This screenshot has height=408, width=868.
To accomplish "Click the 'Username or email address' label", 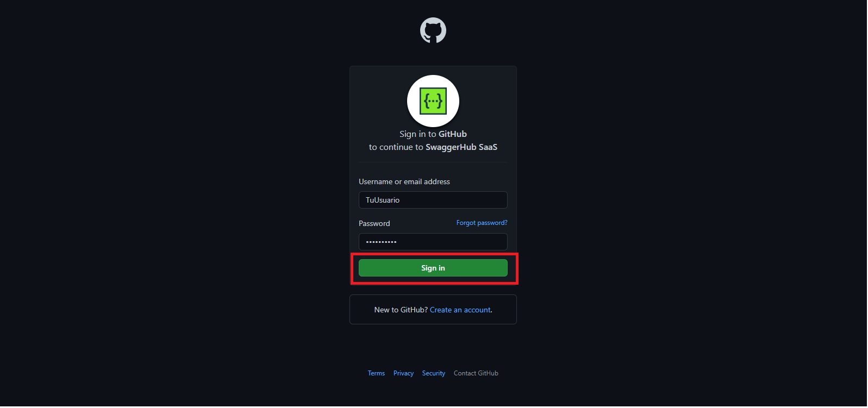I will coord(404,181).
